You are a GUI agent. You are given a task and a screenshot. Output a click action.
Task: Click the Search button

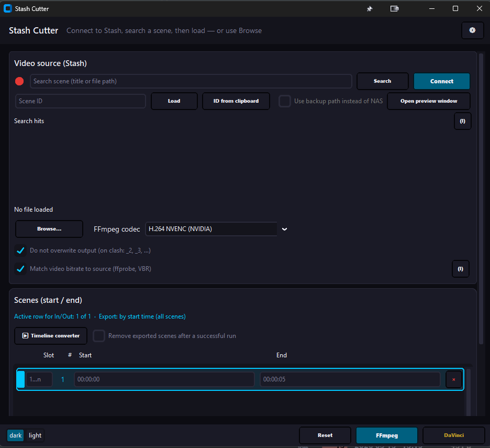[x=383, y=81]
